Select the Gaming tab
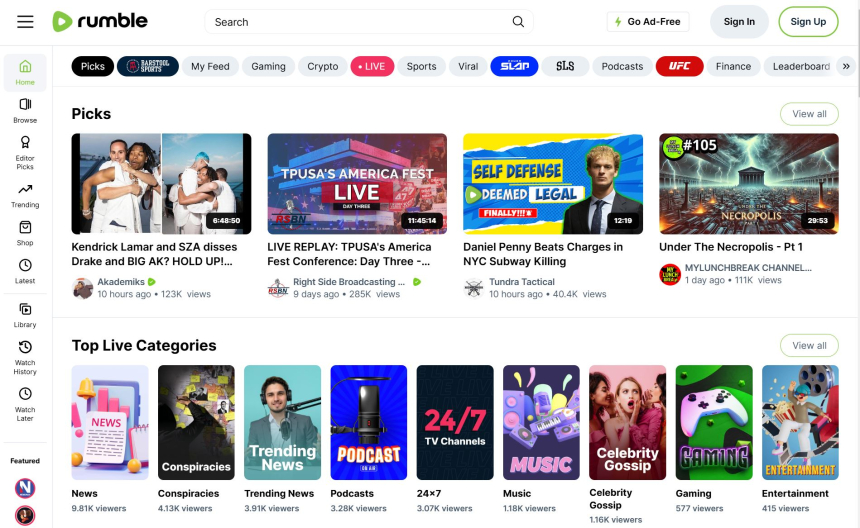 tap(268, 66)
